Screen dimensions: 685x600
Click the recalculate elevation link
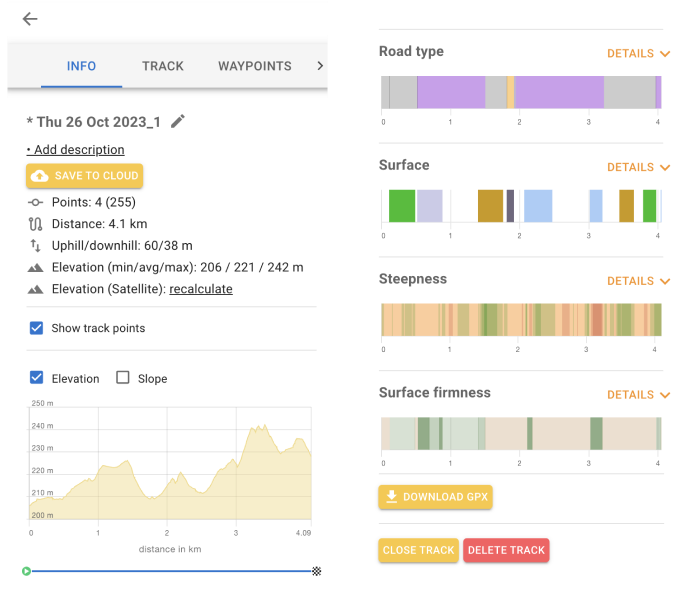point(201,289)
